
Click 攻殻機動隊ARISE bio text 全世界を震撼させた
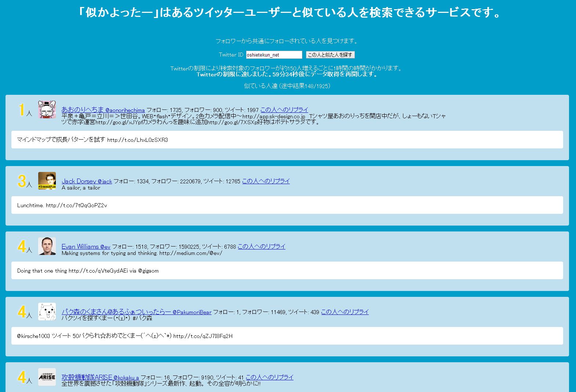tap(161, 384)
